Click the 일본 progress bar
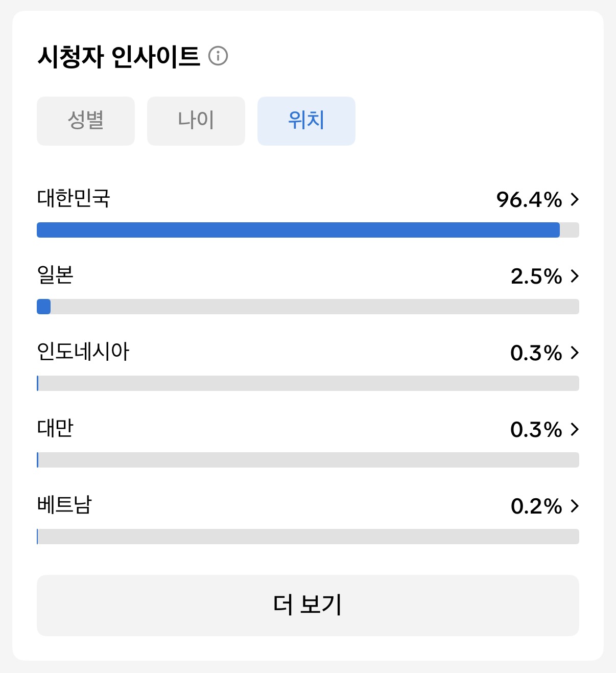 (308, 307)
